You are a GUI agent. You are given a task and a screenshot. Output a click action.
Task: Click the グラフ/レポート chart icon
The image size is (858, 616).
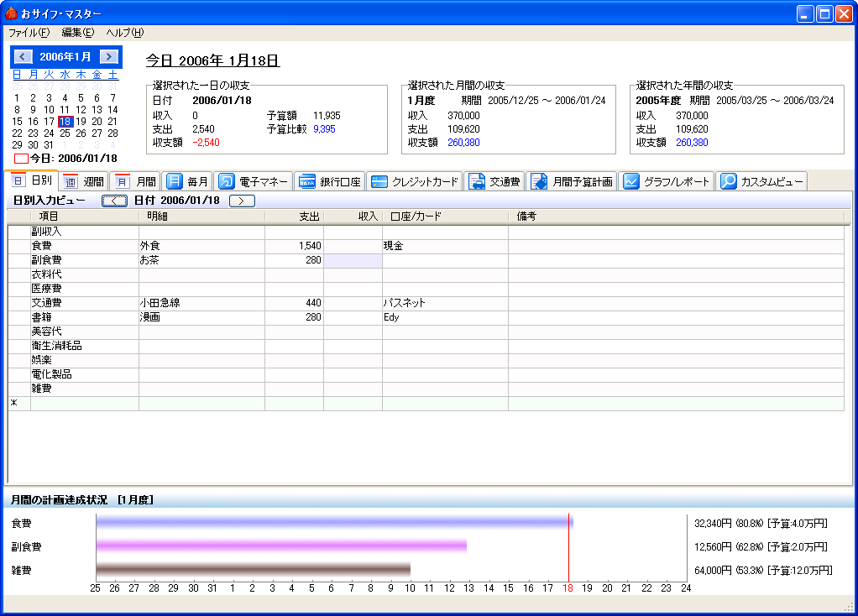(631, 181)
